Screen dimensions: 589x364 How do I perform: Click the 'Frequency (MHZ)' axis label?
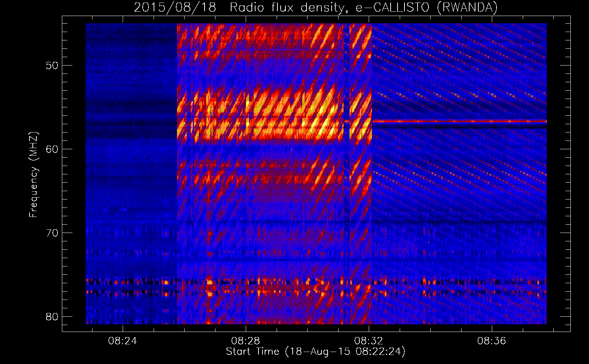pyautogui.click(x=33, y=175)
